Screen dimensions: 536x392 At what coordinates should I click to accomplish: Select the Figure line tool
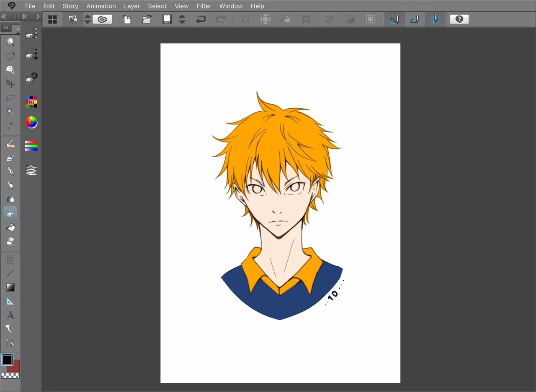(x=10, y=273)
